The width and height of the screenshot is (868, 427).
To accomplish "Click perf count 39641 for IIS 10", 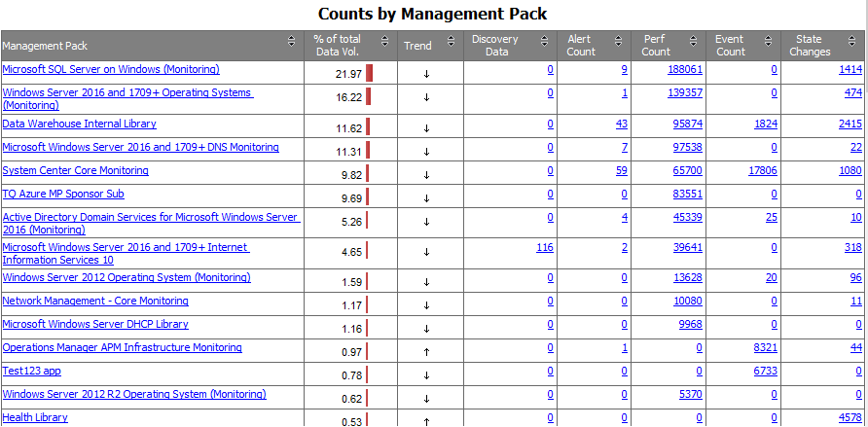I will (688, 247).
